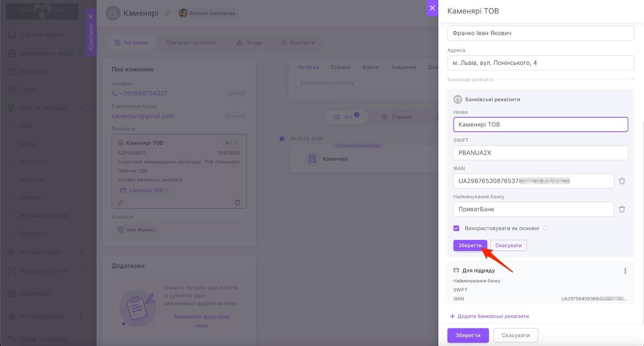Screen dimensions: 644x346
Task: Open the Усі dropdown in requisites card
Action: [x=231, y=143]
